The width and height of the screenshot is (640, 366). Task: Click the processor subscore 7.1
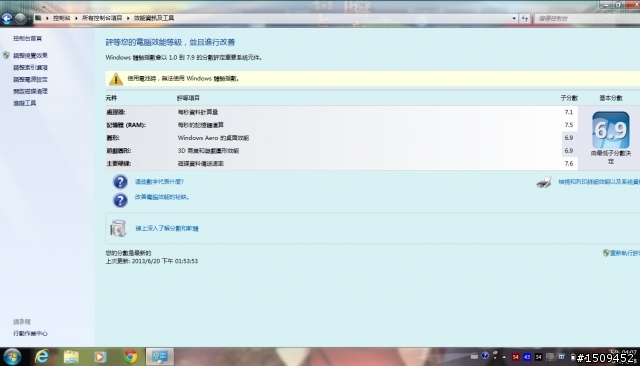point(569,112)
